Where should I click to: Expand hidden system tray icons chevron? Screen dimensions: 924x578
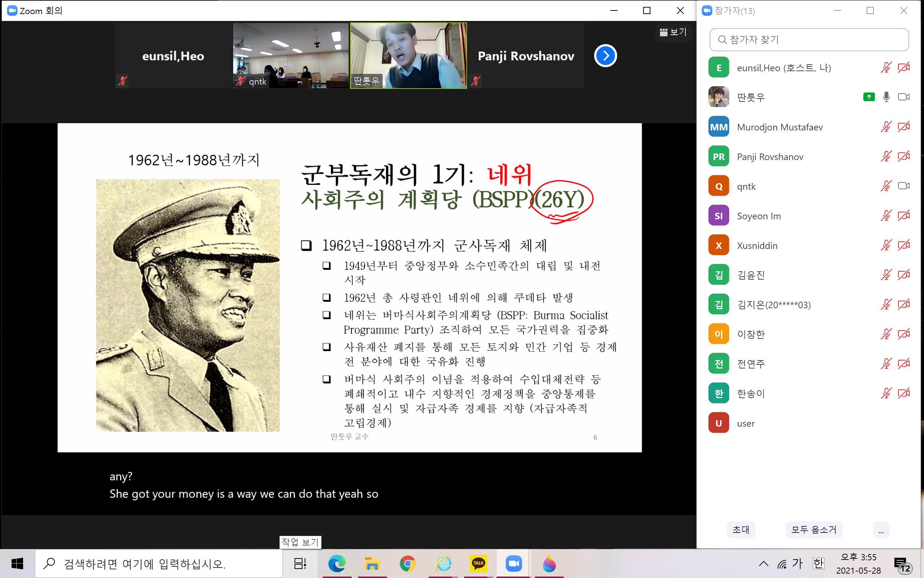pyautogui.click(x=763, y=564)
